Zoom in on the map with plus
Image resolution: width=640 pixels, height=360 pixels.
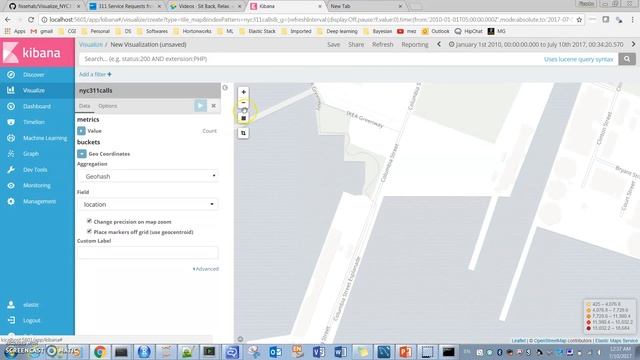point(243,92)
